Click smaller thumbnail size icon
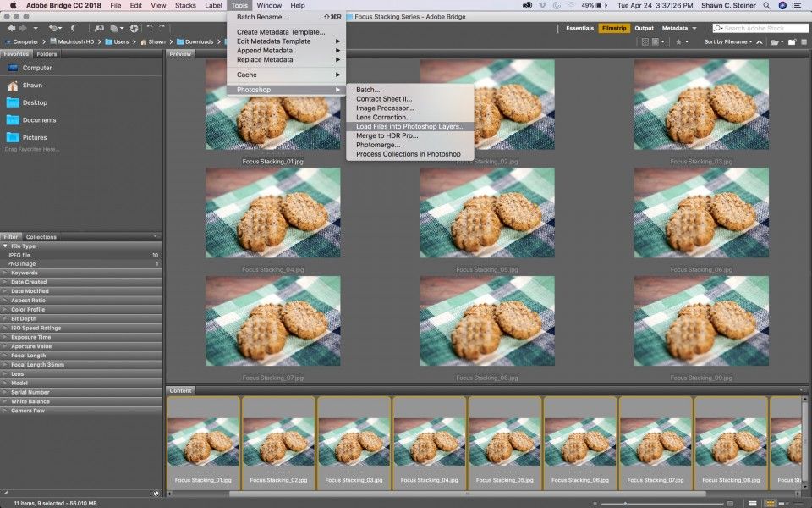The width and height of the screenshot is (812, 508). (x=596, y=503)
